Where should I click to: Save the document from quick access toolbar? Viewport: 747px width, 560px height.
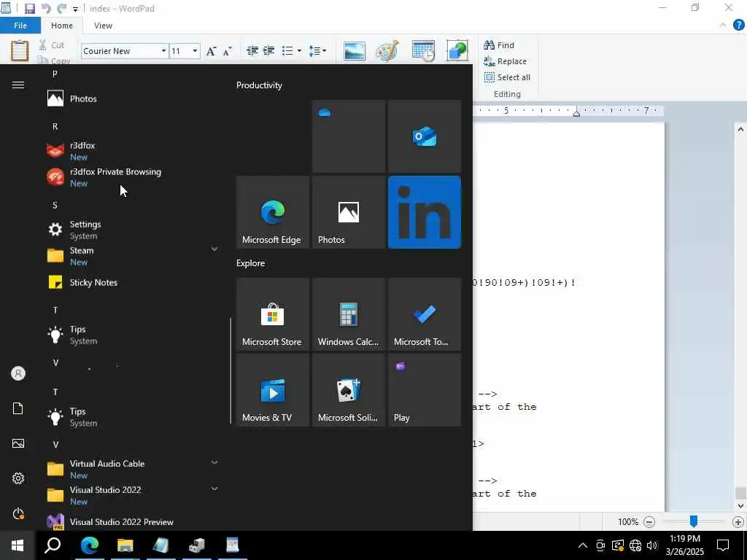30,9
